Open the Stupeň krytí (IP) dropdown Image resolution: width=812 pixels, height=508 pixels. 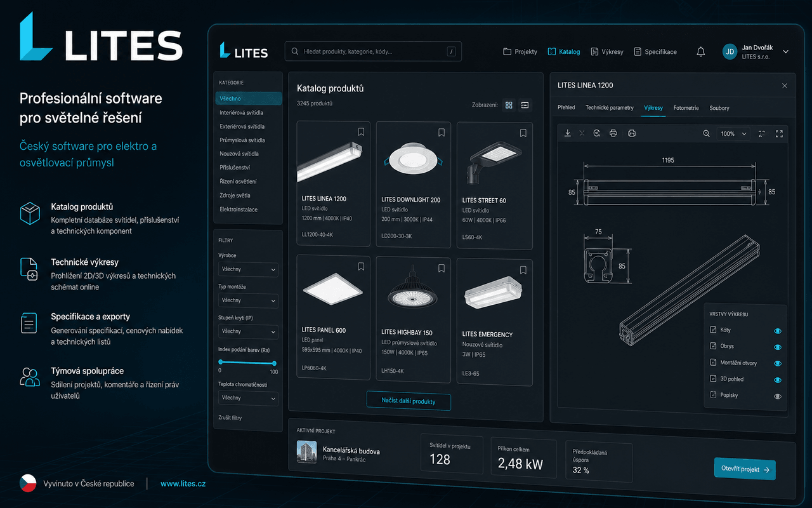pos(248,331)
